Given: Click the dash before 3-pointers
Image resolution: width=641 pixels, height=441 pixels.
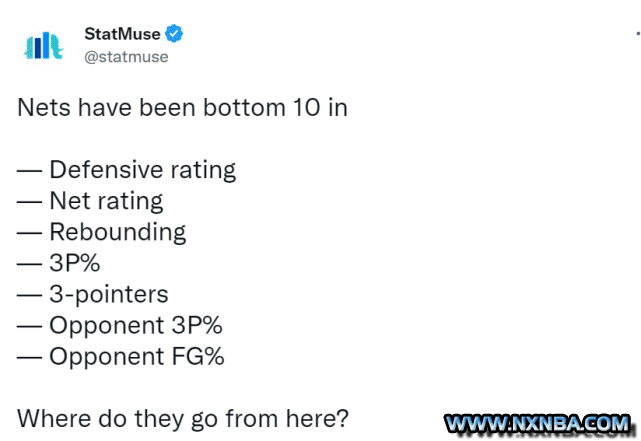Looking at the screenshot, I should 29,295.
